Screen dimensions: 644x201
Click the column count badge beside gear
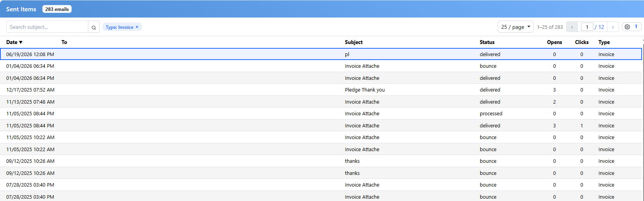tap(636, 26)
